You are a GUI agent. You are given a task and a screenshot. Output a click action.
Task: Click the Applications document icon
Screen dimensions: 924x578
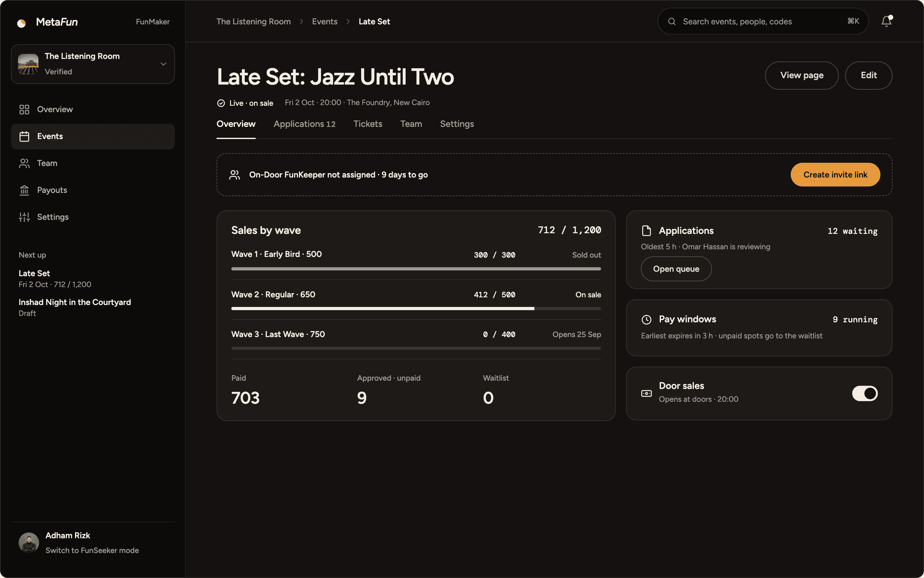pos(646,230)
